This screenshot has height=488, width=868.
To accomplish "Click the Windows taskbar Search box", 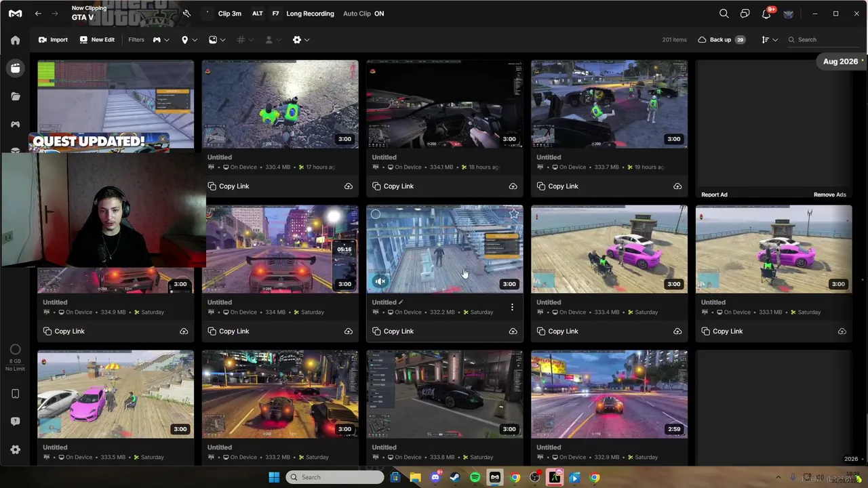I will [335, 477].
